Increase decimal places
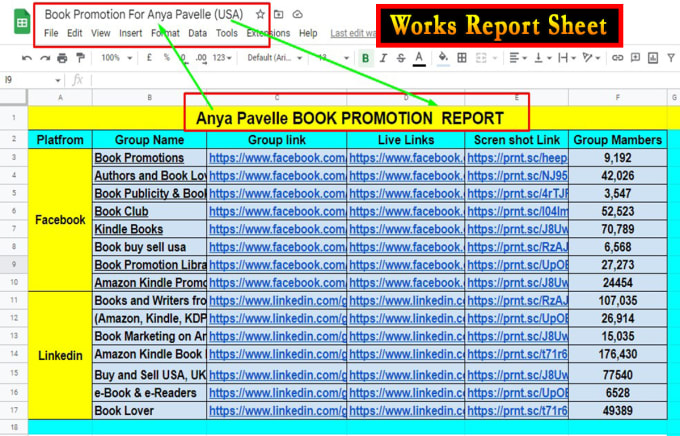Image resolution: width=680 pixels, height=436 pixels. pos(201,58)
